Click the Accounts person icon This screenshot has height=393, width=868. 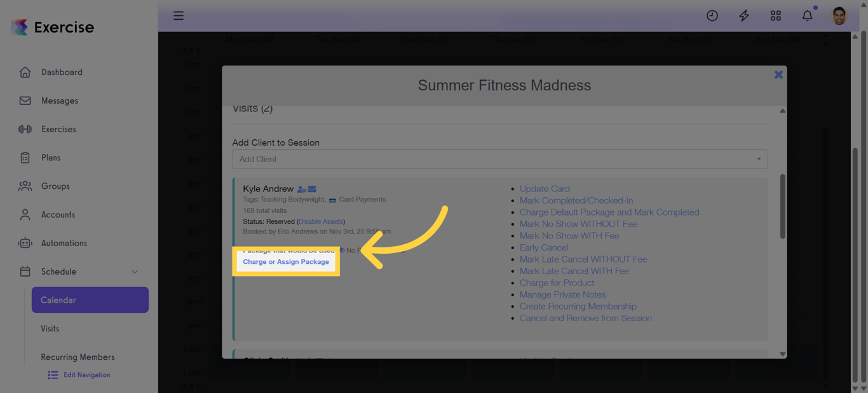pyautogui.click(x=25, y=214)
